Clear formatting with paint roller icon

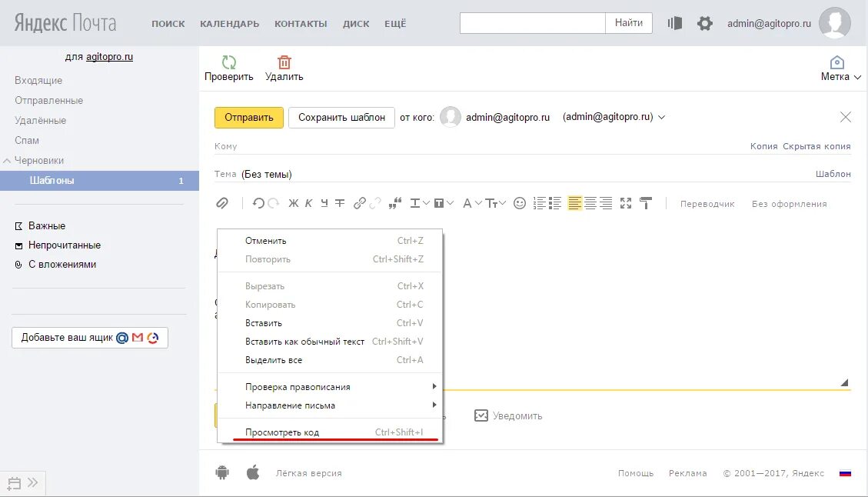(x=646, y=203)
